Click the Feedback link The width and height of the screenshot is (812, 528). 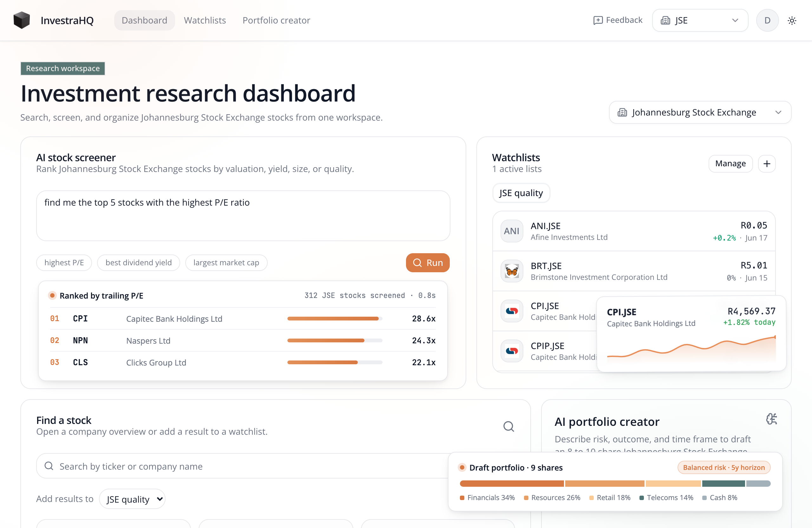(x=618, y=20)
